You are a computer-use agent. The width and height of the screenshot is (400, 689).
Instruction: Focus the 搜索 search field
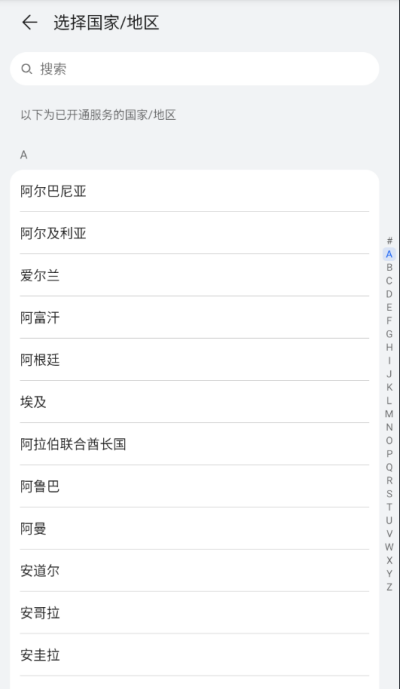point(194,69)
